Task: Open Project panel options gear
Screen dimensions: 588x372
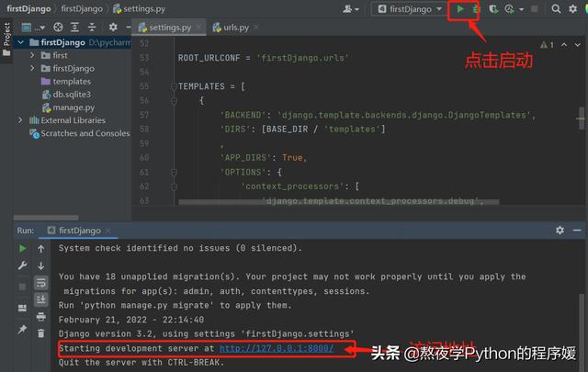Action: (113, 27)
